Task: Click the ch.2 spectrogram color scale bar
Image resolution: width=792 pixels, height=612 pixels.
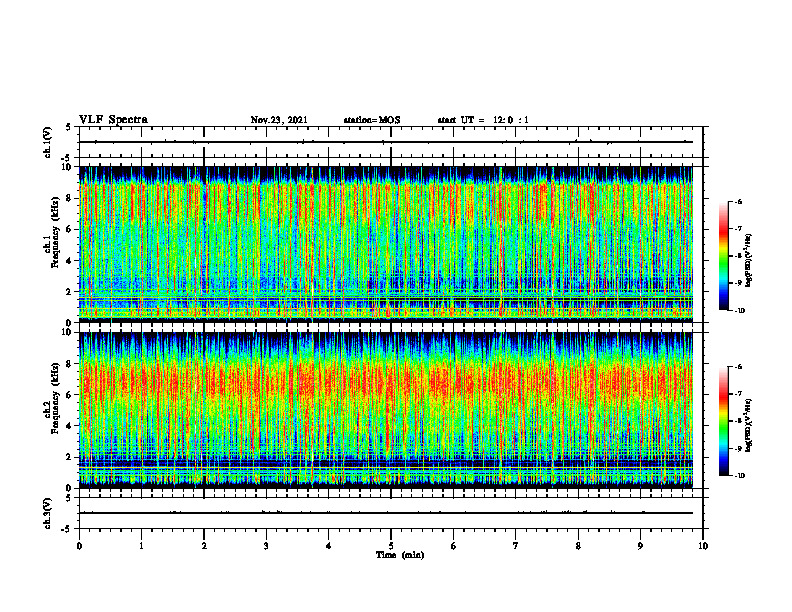Action: pyautogui.click(x=723, y=421)
